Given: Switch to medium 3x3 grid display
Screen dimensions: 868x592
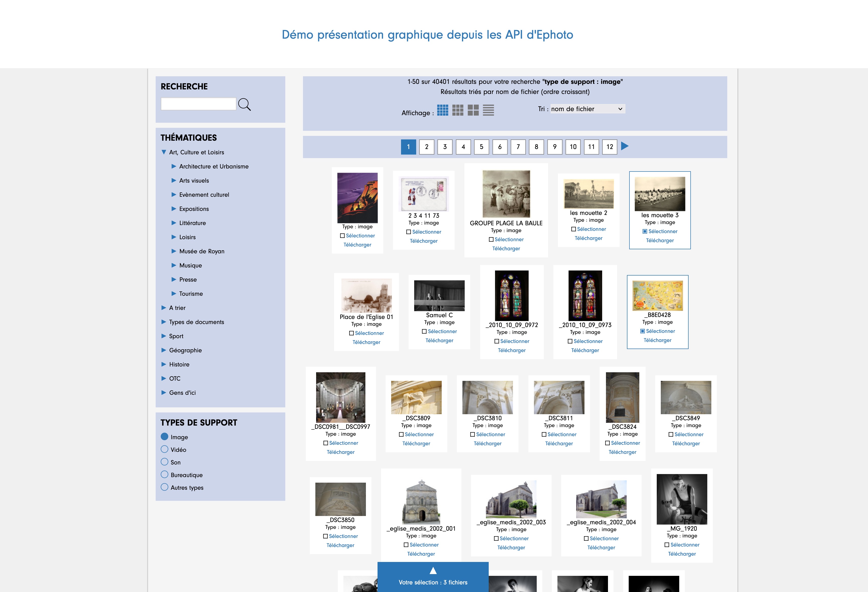Looking at the screenshot, I should (x=458, y=110).
